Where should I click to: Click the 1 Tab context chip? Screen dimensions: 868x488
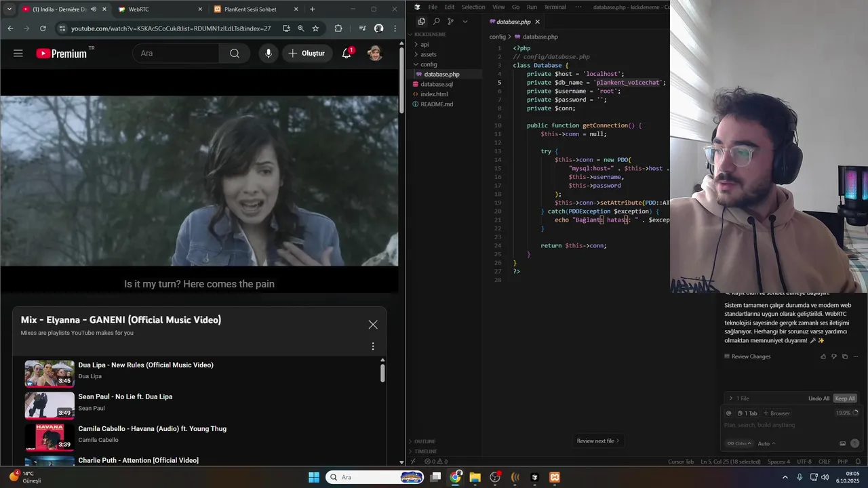[747, 413]
